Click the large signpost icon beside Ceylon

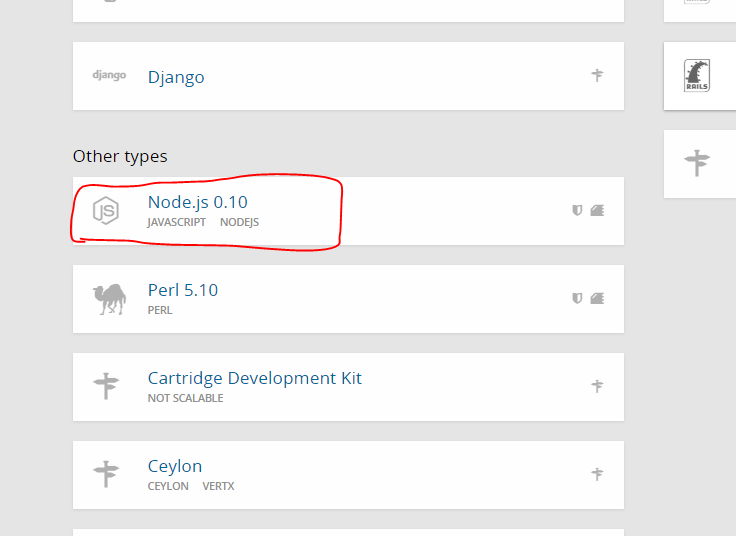point(106,474)
